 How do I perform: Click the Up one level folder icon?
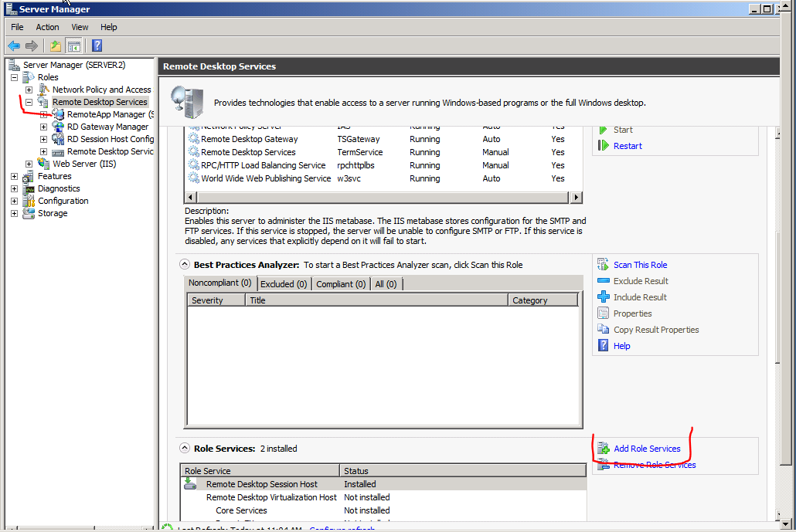[x=56, y=46]
